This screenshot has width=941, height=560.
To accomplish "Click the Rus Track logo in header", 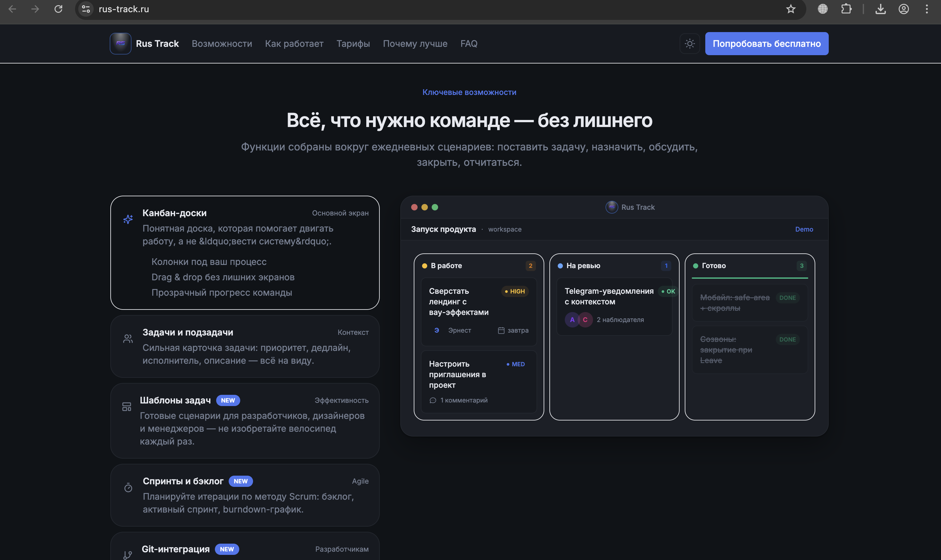I will pyautogui.click(x=120, y=43).
